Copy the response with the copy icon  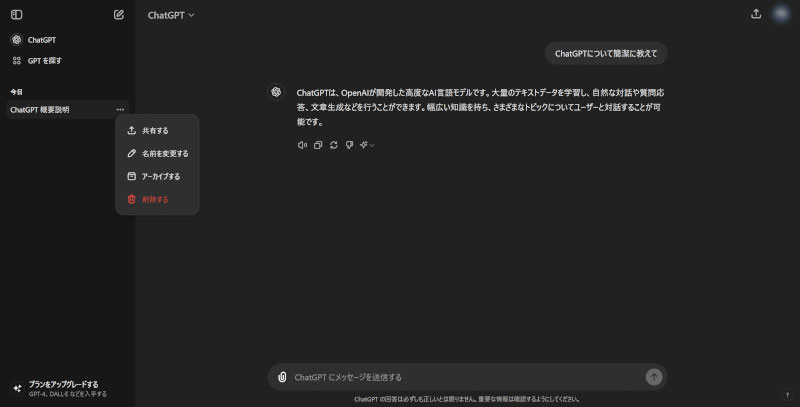tap(318, 145)
